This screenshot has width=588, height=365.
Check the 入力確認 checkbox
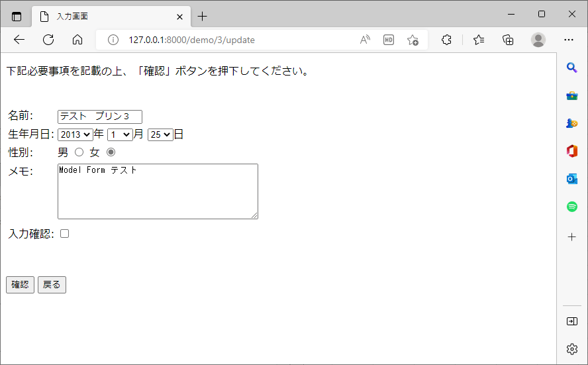coord(65,234)
